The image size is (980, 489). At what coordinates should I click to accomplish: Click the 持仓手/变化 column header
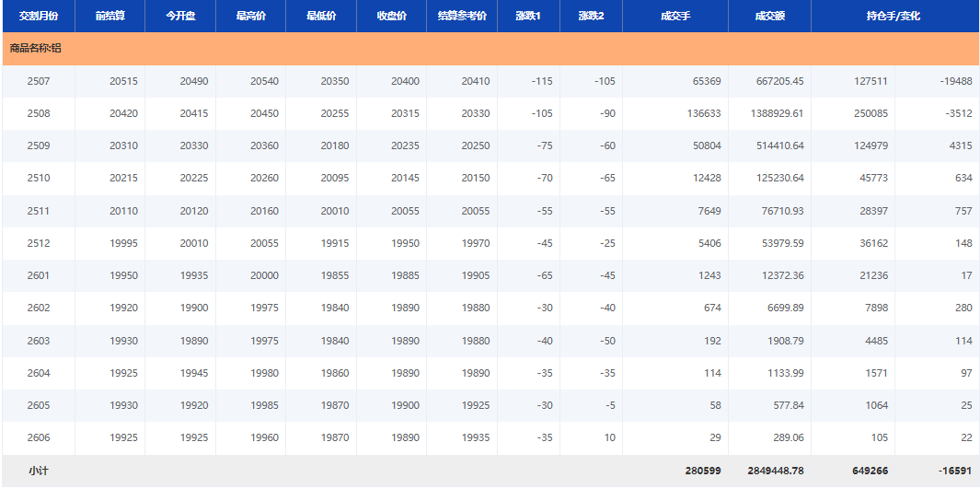point(894,17)
